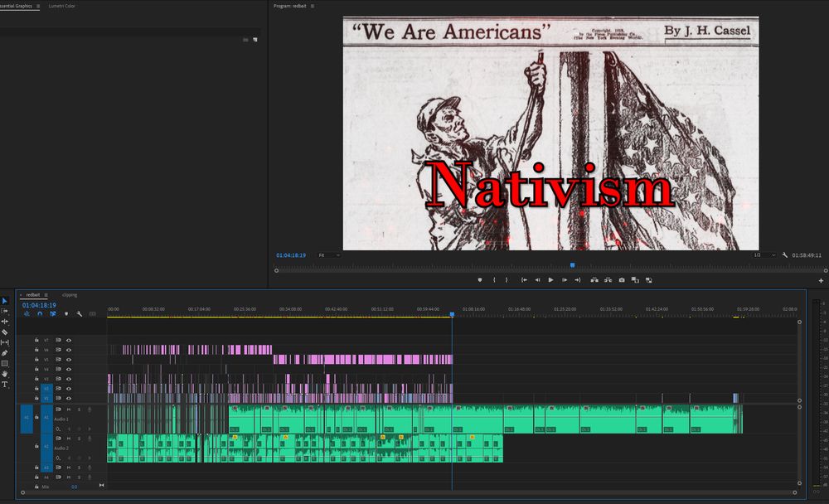
Task: Toggle sync lock on Audio 2 track
Action: click(58, 439)
